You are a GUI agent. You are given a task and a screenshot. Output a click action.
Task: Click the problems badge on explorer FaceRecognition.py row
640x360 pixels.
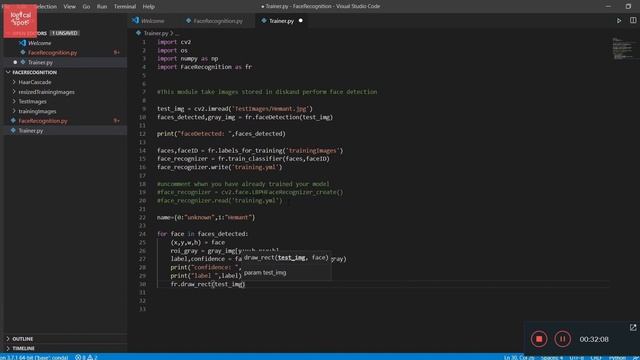(x=116, y=121)
